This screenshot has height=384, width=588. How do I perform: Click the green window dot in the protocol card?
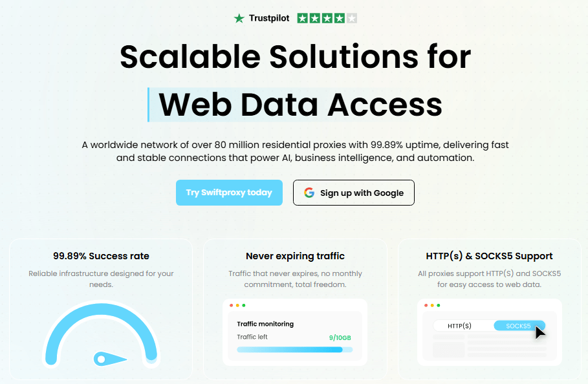(x=439, y=305)
